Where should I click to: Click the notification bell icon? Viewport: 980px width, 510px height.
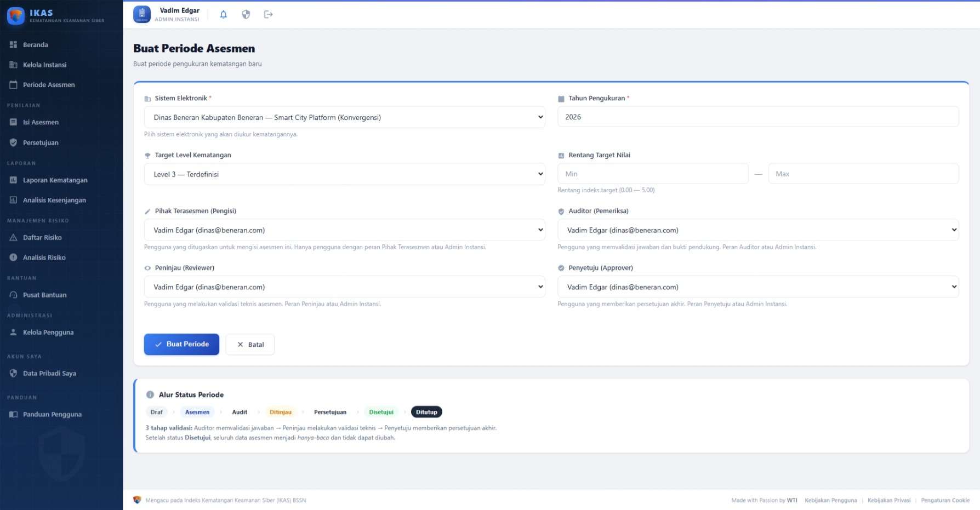[223, 15]
